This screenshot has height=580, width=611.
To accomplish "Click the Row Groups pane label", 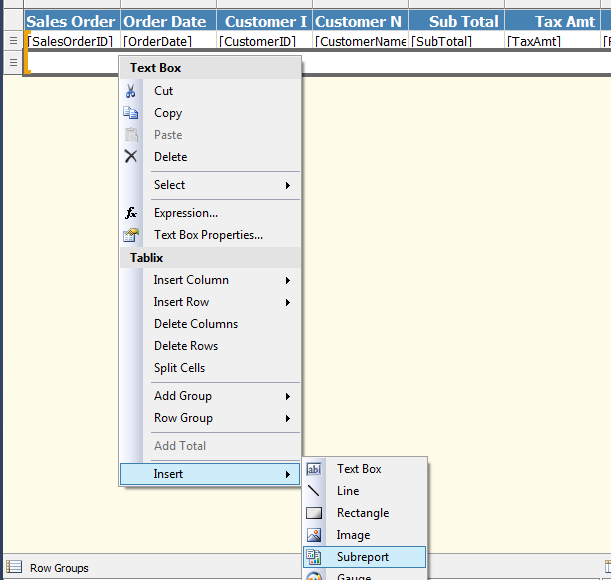I will click(x=59, y=568).
